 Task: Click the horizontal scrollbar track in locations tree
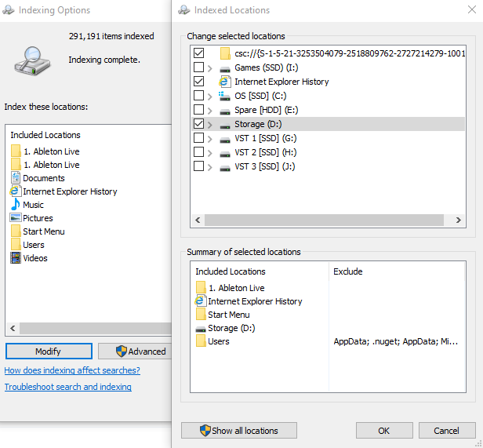324,220
